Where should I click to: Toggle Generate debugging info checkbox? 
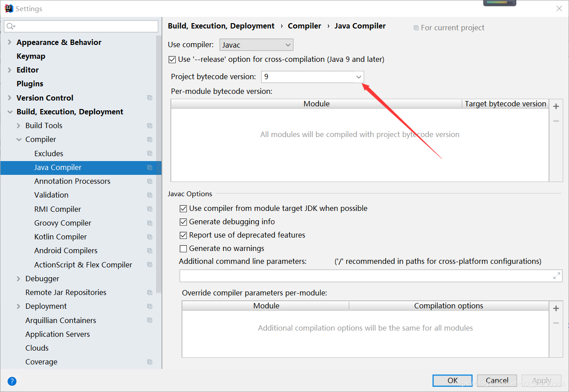[x=183, y=222]
